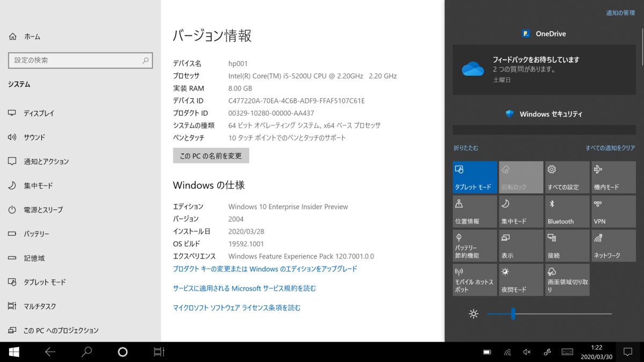
Task: Click the settings search field (設定の検索)
Action: (80, 61)
